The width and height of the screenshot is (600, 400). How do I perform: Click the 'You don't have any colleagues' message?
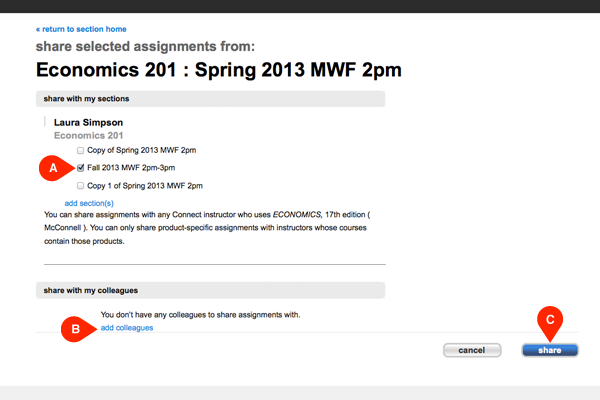tap(200, 315)
